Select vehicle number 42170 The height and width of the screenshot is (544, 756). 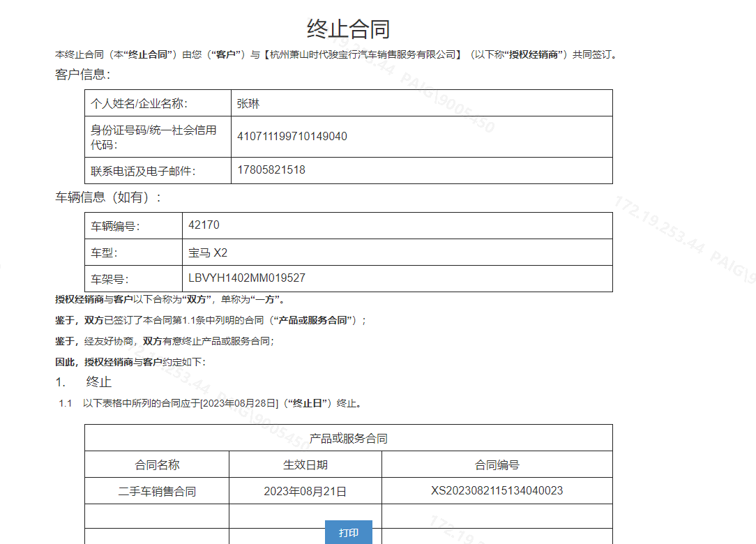pos(204,225)
